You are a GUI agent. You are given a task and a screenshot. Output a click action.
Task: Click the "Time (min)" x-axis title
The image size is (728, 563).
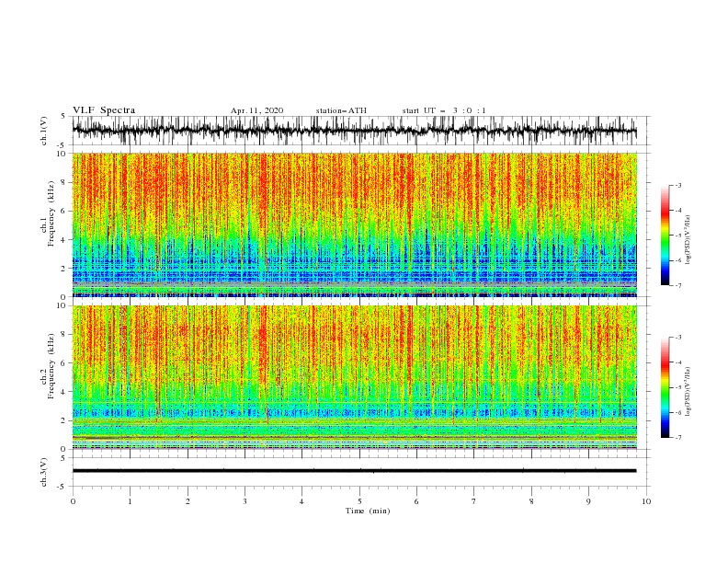pyautogui.click(x=368, y=511)
